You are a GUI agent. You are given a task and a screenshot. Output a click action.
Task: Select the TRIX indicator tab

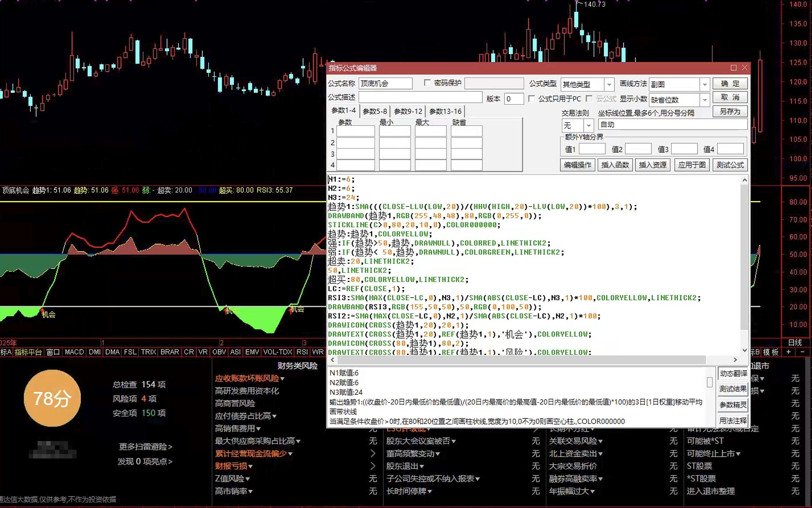(x=148, y=352)
